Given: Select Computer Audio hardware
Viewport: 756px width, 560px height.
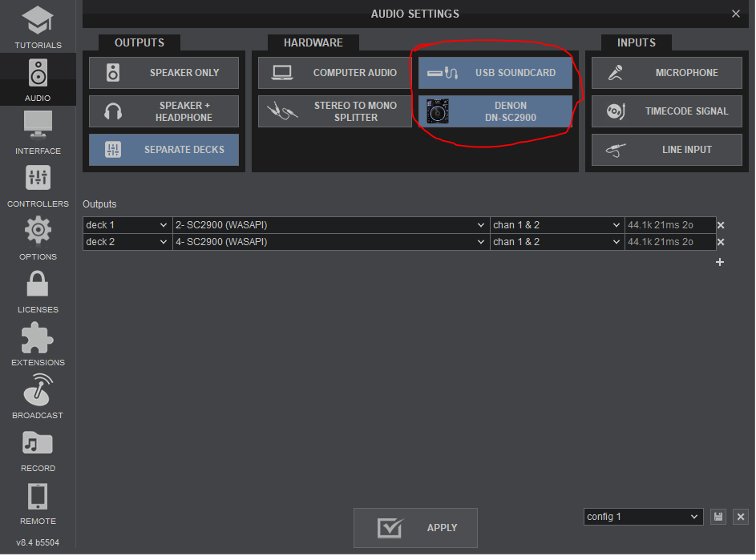Looking at the screenshot, I should (x=334, y=73).
